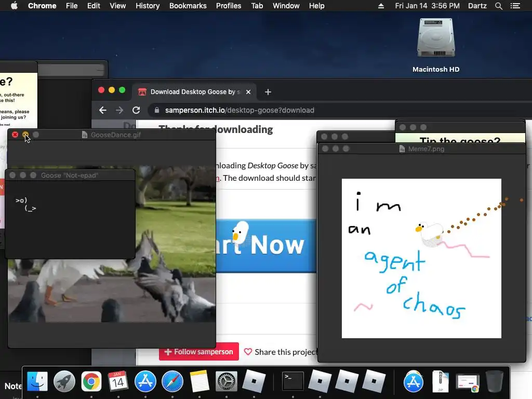Click the samperson.itch.io address bar
This screenshot has width=532, height=399.
pyautogui.click(x=339, y=110)
